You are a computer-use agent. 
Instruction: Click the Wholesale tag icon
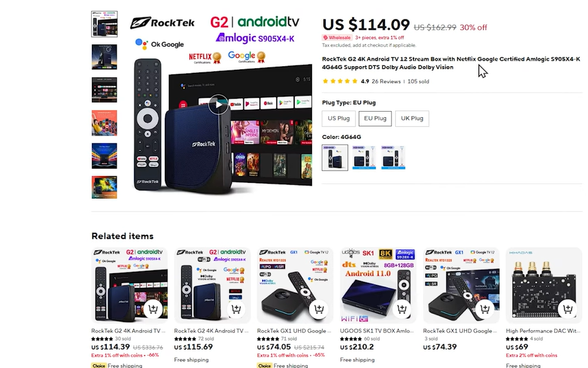(325, 38)
